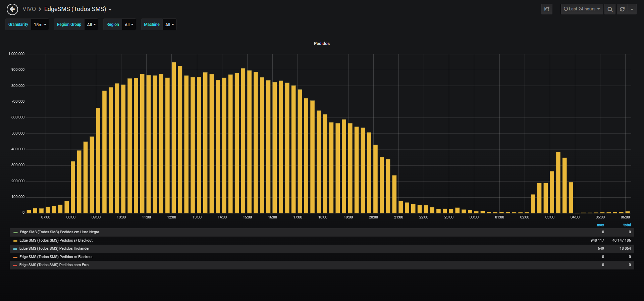The height and width of the screenshot is (301, 644).
Task: Click the refresh dashboard icon
Action: [622, 9]
